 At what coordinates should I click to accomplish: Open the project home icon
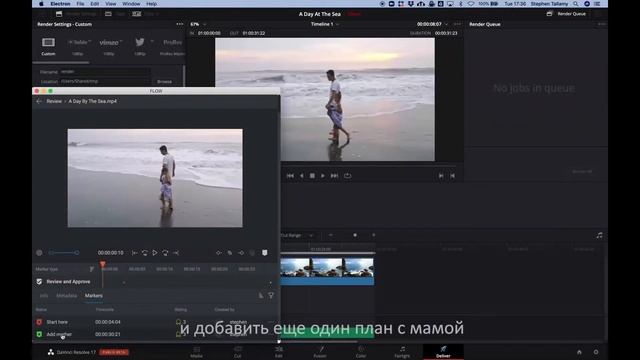579,352
